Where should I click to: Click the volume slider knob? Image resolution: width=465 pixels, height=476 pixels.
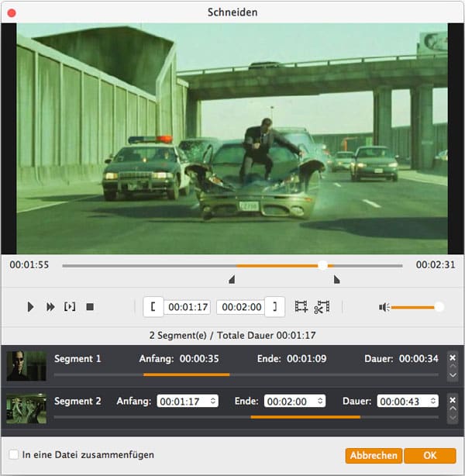(439, 307)
